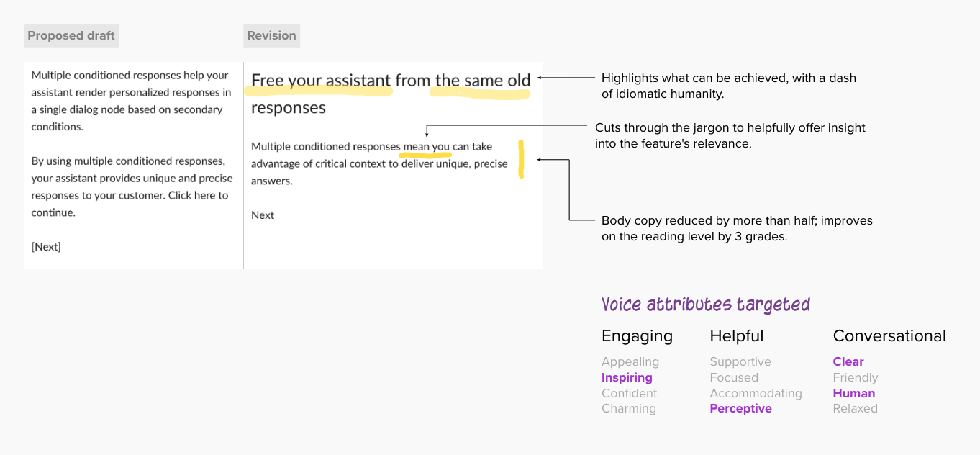Click the 'Conversational' column heading
This screenshot has height=455, width=980.
tap(889, 335)
